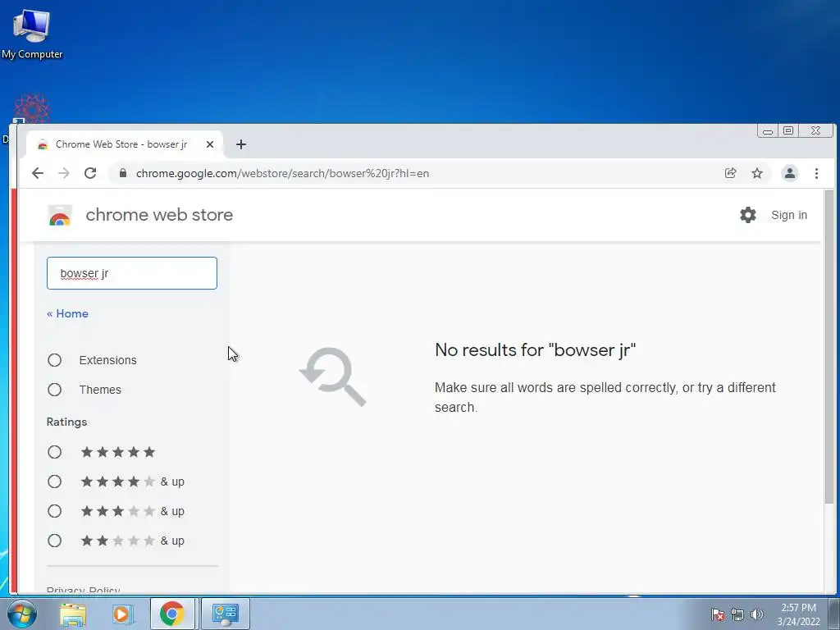Filter by four stars & up
The width and height of the screenshot is (840, 630).
point(55,482)
